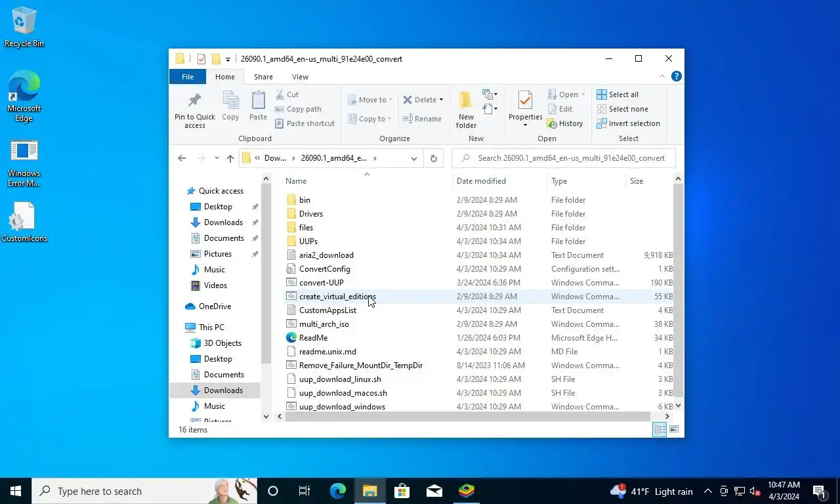Select the bin folder
The width and height of the screenshot is (840, 504).
(299, 200)
